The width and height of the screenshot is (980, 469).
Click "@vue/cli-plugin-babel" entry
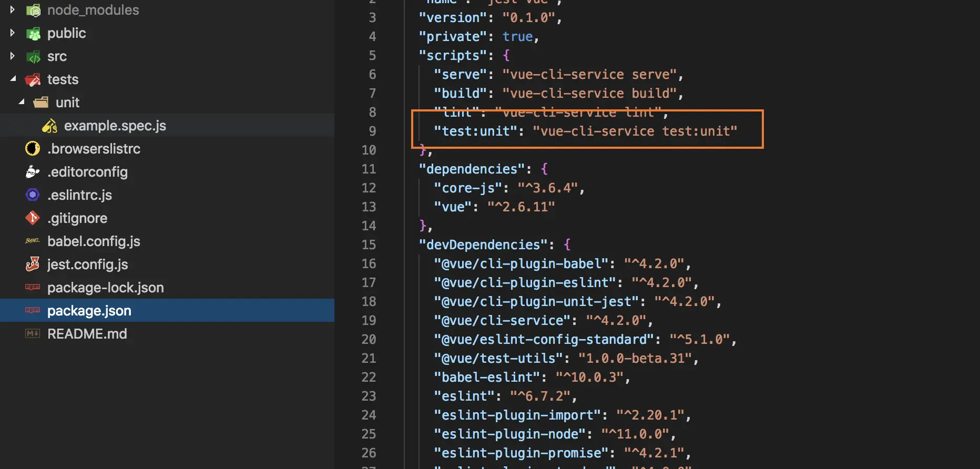(521, 263)
